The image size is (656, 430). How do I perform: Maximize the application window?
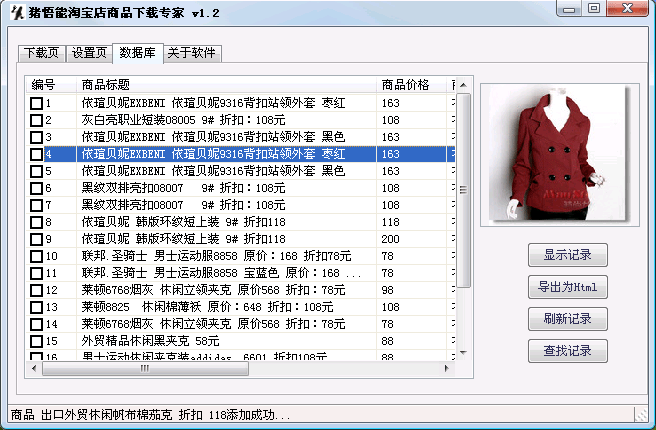click(594, 9)
